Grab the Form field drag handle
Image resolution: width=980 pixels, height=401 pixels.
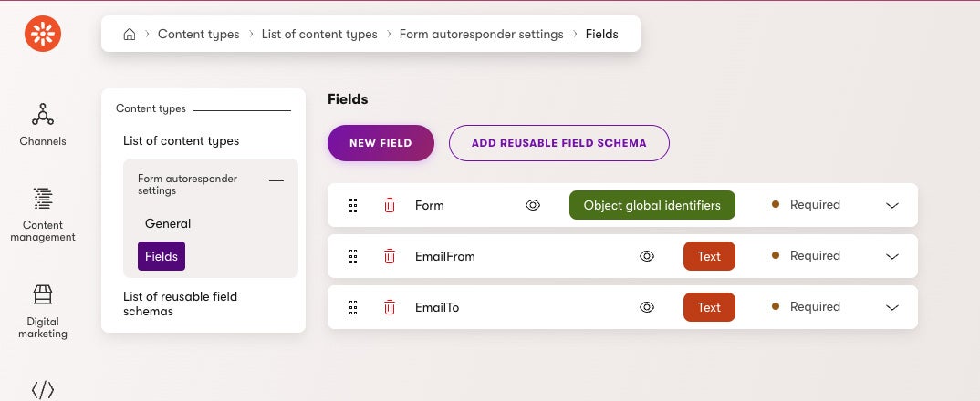click(353, 205)
